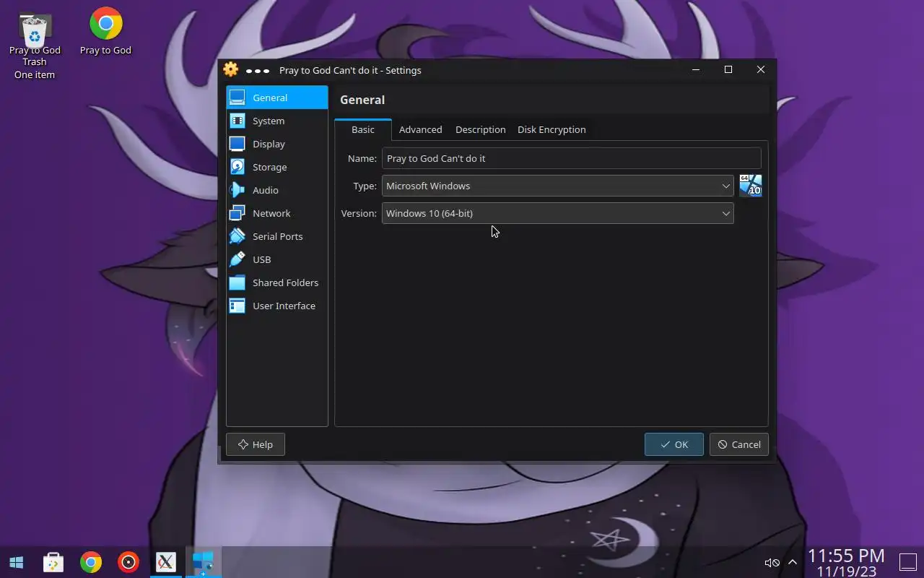Click the three-dots title bar menu

pyautogui.click(x=258, y=71)
